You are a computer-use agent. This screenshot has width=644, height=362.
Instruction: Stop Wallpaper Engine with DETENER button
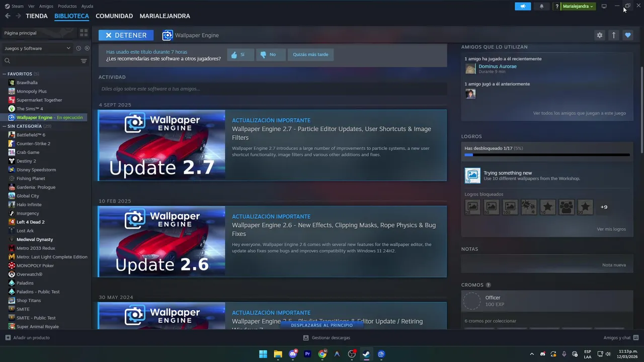[126, 35]
